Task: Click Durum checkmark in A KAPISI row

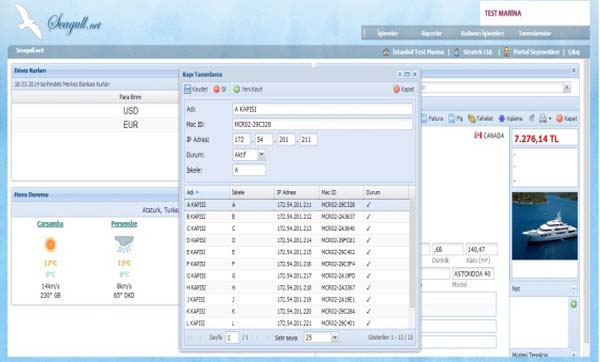Action: point(368,205)
